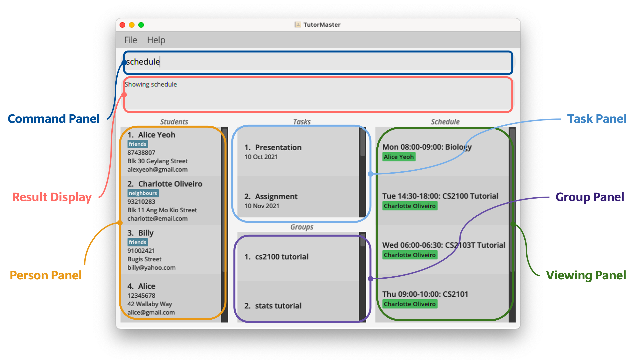Viewport: 638px width, 364px height.
Task: Click the alexyeoh@gmail.com email address
Action: pyautogui.click(x=157, y=169)
